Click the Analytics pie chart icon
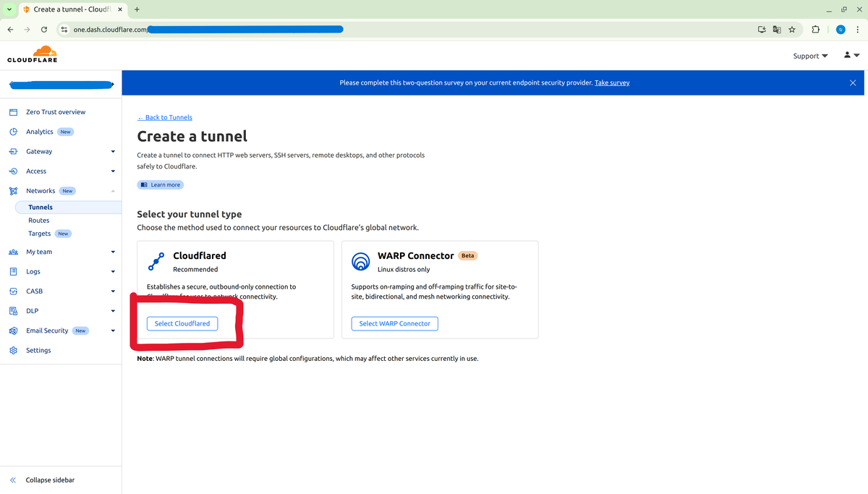 13,132
